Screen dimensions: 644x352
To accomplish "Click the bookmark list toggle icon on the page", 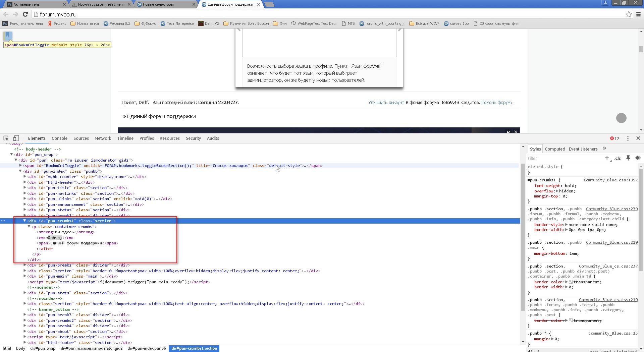I will [8, 36].
